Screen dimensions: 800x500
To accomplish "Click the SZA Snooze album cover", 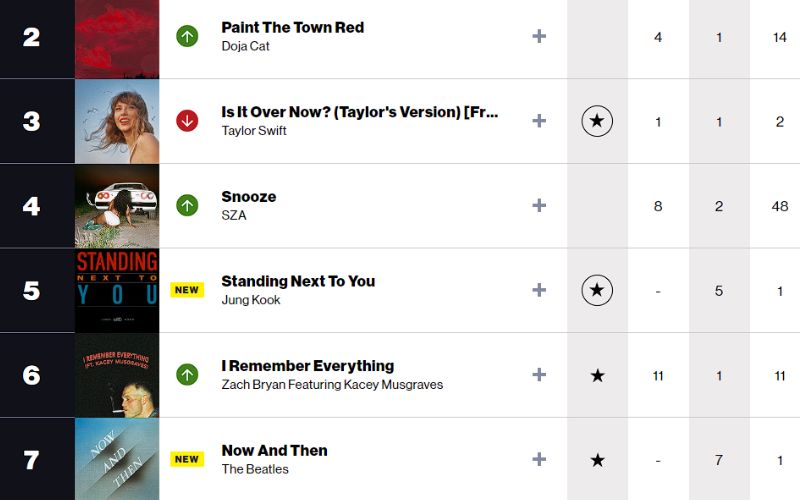I will [x=117, y=206].
